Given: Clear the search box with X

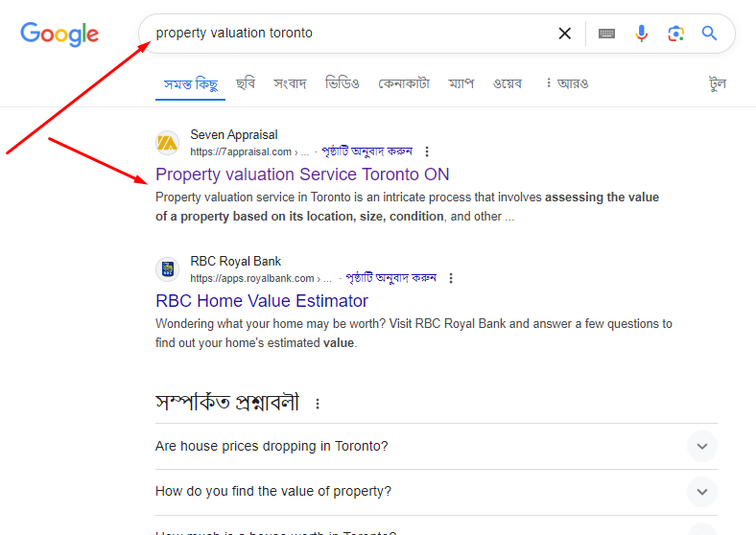Looking at the screenshot, I should [564, 34].
